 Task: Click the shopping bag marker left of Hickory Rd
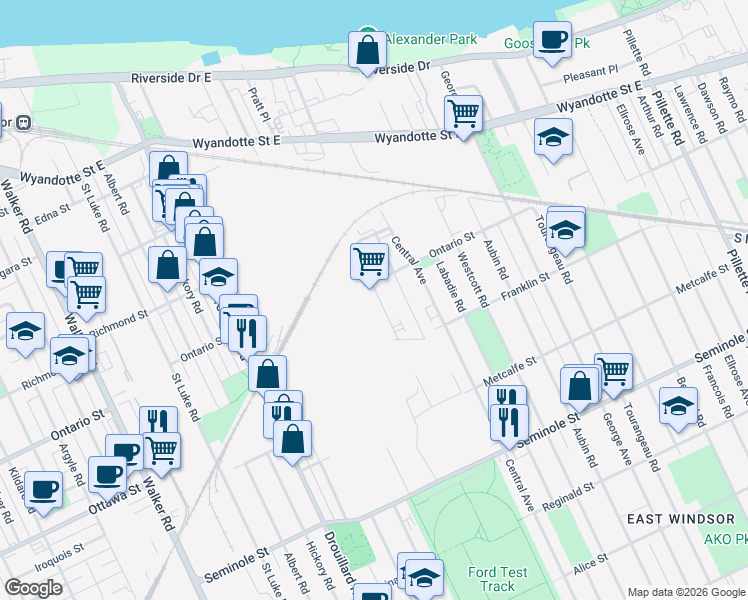point(167,267)
